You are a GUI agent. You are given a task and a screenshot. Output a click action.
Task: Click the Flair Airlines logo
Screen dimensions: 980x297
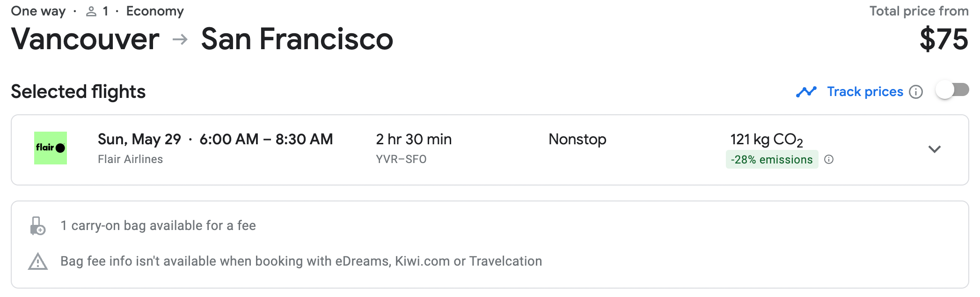point(51,148)
